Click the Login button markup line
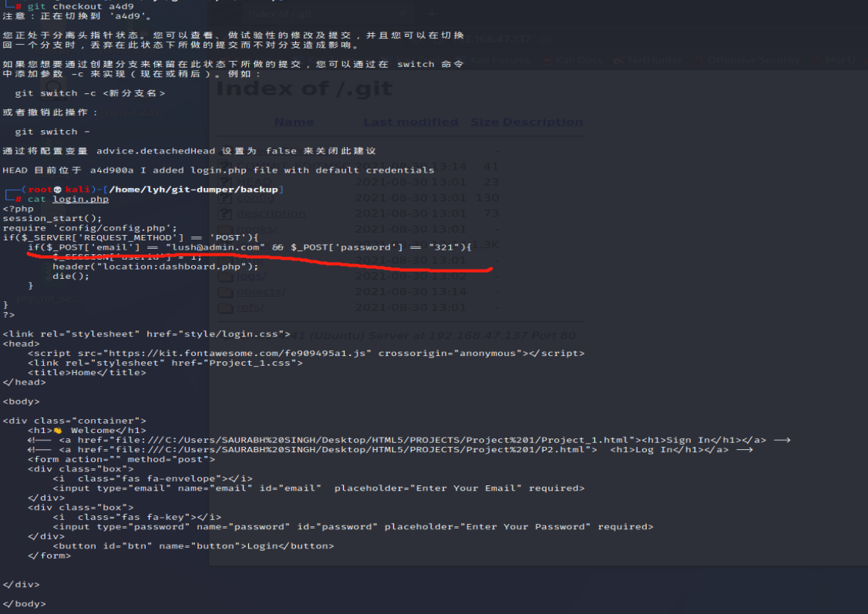Screen dimensions: 868x614 click(193, 545)
